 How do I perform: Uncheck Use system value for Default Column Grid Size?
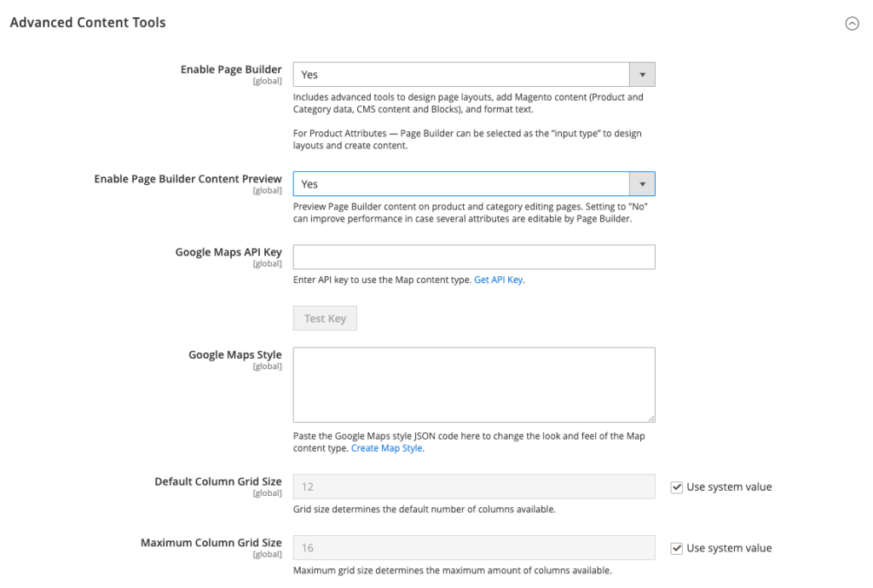pyautogui.click(x=677, y=487)
